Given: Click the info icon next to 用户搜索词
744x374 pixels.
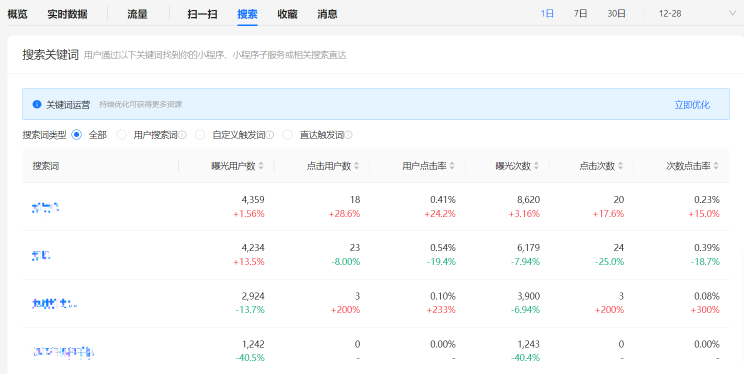Looking at the screenshot, I should click(182, 135).
